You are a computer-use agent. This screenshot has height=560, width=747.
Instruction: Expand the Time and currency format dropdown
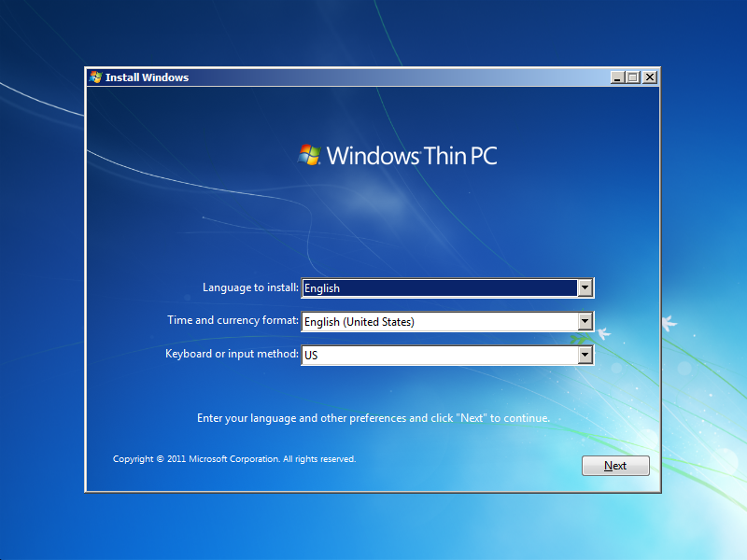tap(585, 321)
